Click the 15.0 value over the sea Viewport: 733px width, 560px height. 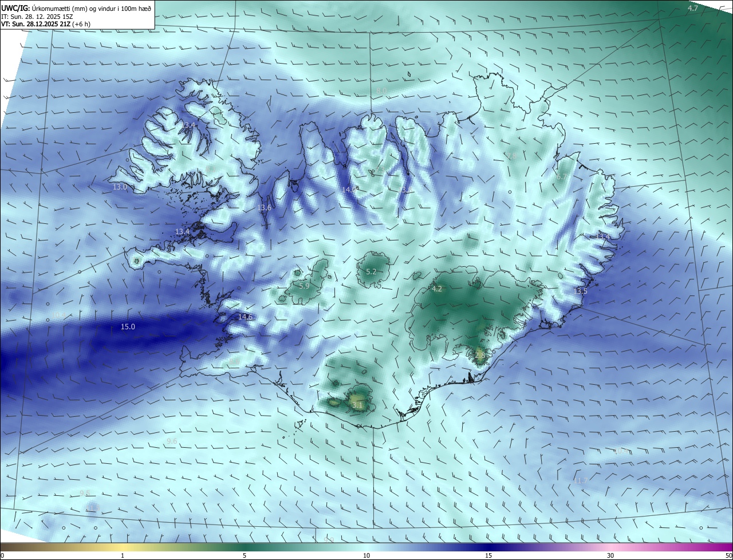click(128, 327)
